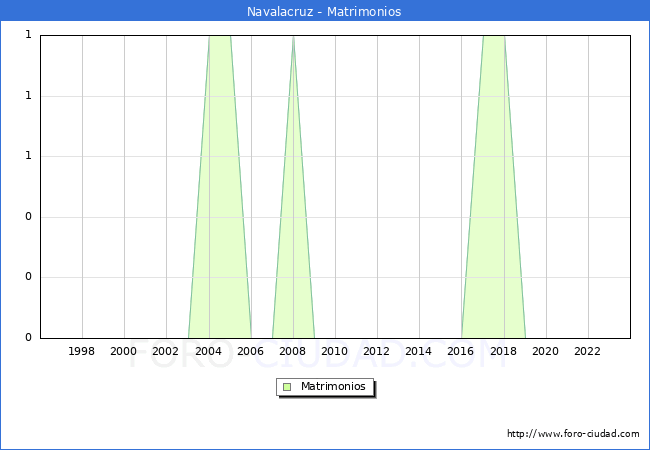Click the 2022 x-axis label
Viewport: 650px width, 450px height.
click(587, 351)
